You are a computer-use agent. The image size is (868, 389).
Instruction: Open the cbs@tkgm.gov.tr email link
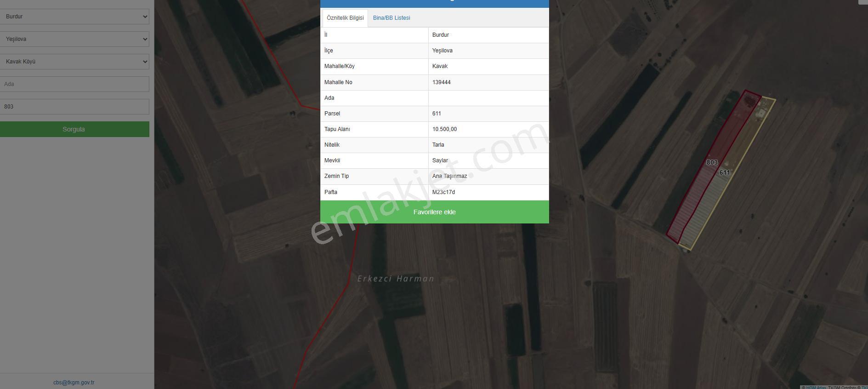[x=74, y=383]
